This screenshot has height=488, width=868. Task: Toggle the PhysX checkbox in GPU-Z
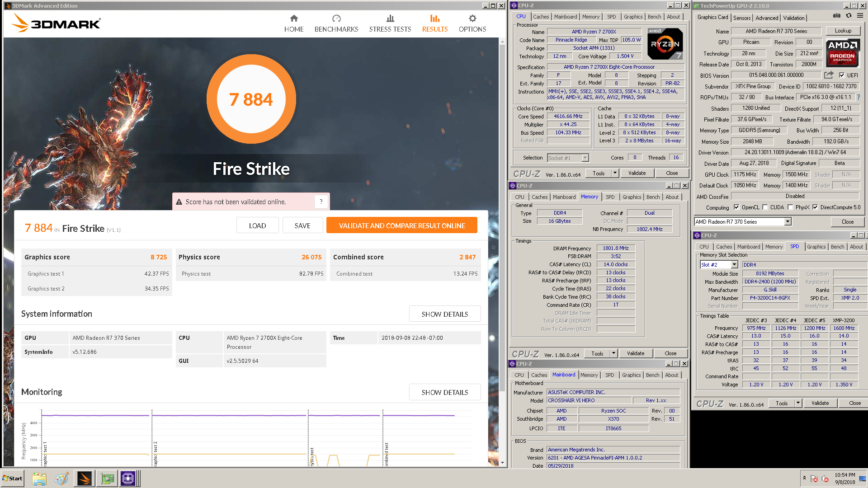pos(790,207)
